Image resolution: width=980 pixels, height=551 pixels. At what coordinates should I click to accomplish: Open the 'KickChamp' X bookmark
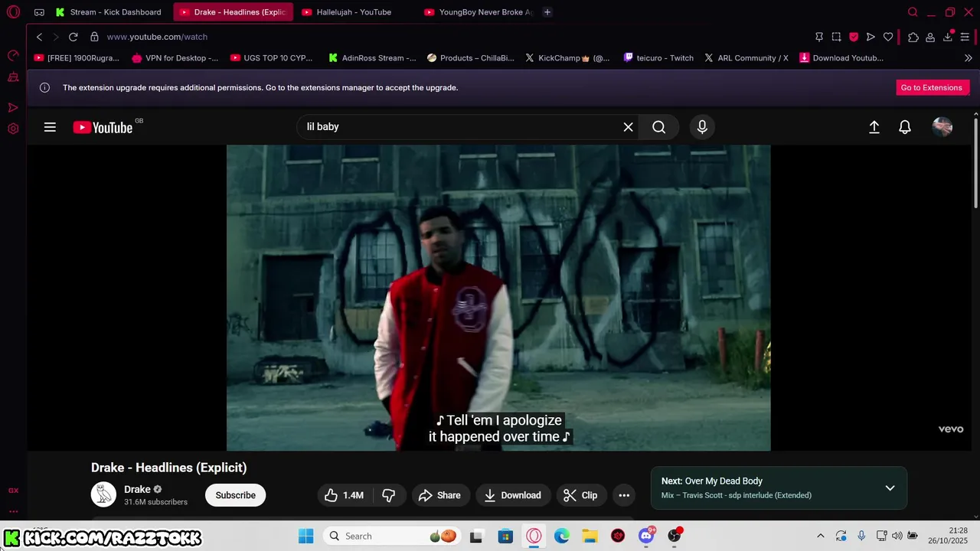[567, 58]
